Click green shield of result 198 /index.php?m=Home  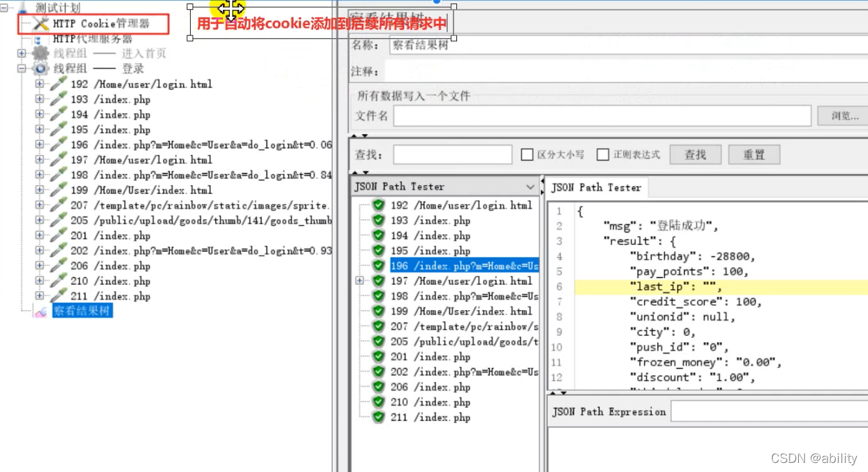pyautogui.click(x=379, y=296)
